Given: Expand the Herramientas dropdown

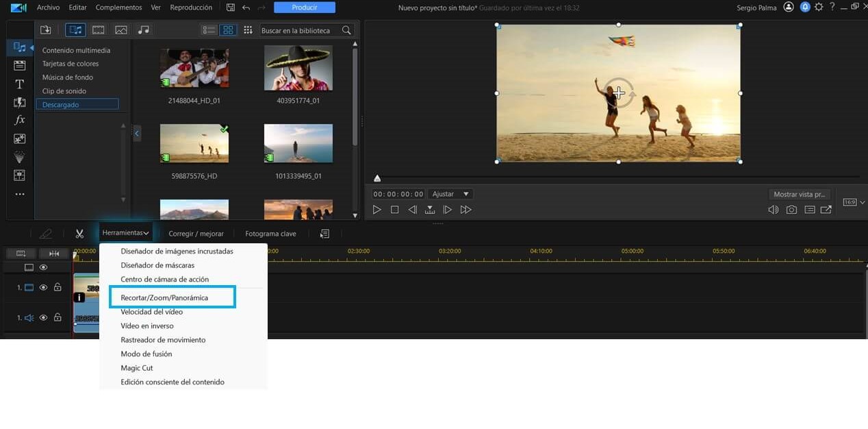Looking at the screenshot, I should tap(125, 233).
